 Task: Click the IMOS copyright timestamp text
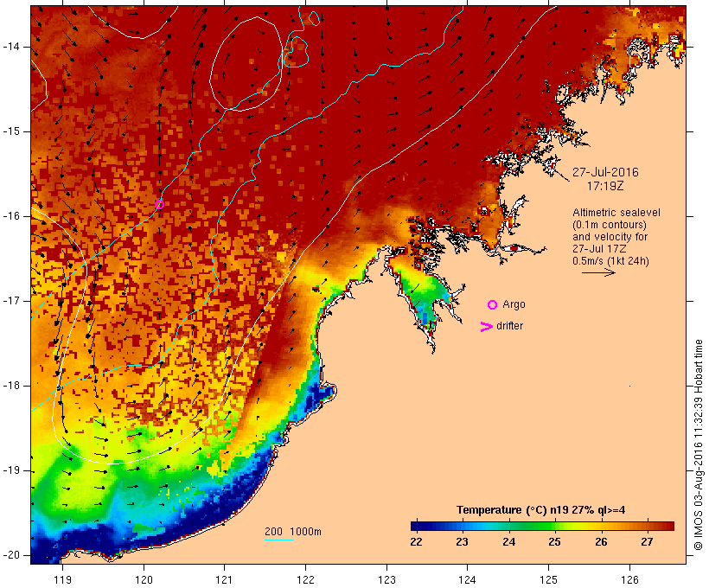point(698,445)
